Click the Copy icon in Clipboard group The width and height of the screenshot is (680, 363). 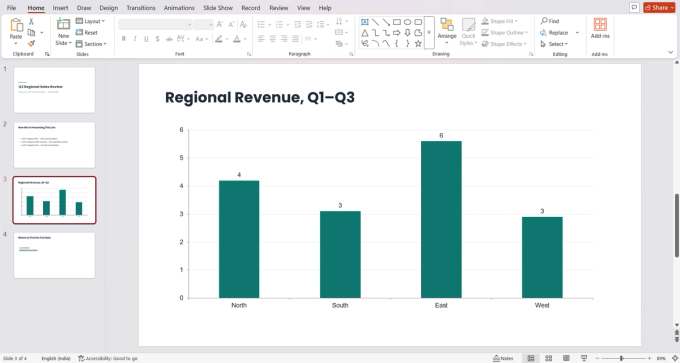tap(31, 33)
